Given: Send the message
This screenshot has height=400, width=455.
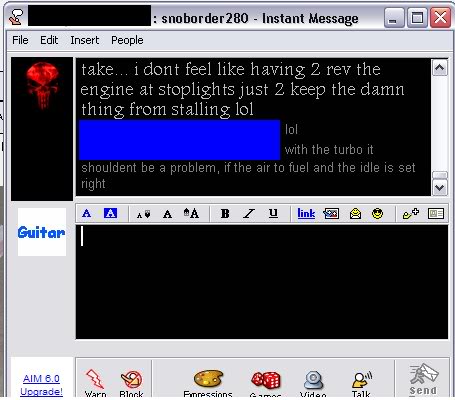Looking at the screenshot, I should (423, 379).
